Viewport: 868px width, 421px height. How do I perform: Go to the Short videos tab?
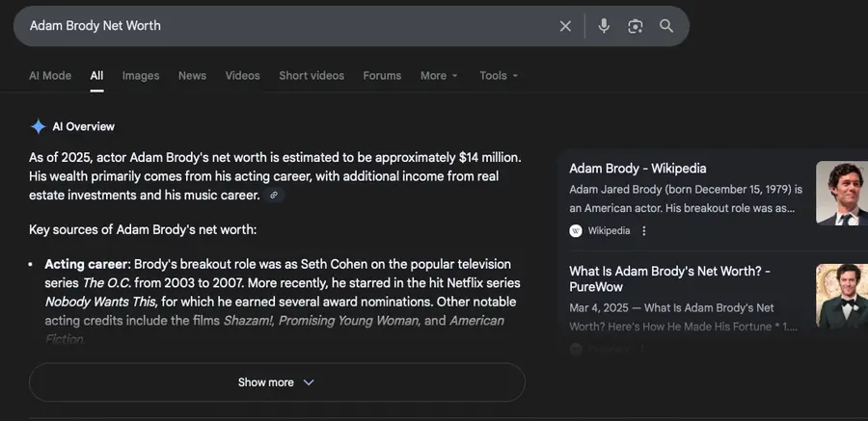pyautogui.click(x=312, y=75)
